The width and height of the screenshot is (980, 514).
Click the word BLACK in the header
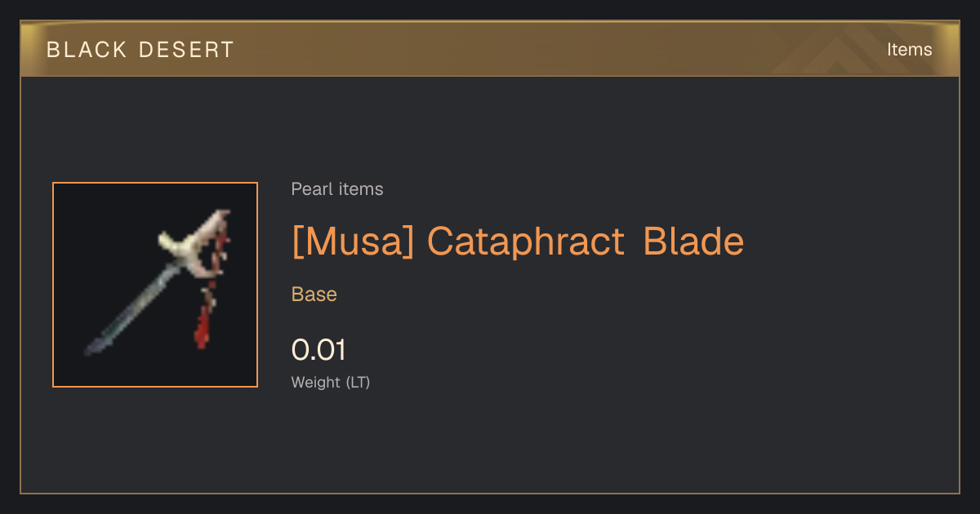coord(87,50)
